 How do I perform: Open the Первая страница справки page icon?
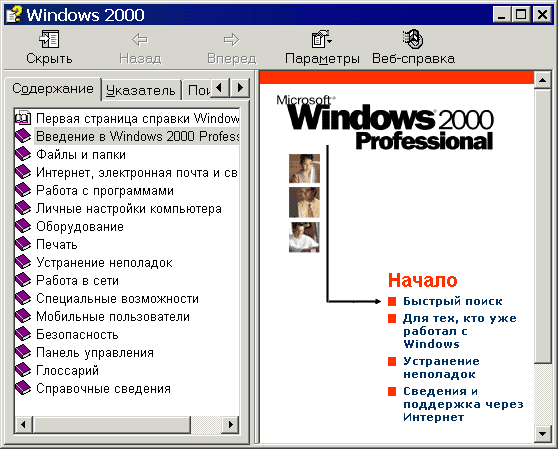point(23,118)
